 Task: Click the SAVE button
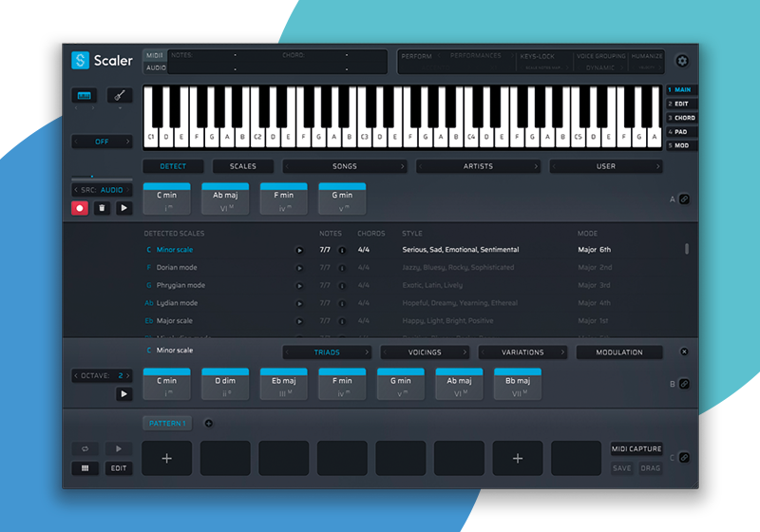tap(622, 468)
